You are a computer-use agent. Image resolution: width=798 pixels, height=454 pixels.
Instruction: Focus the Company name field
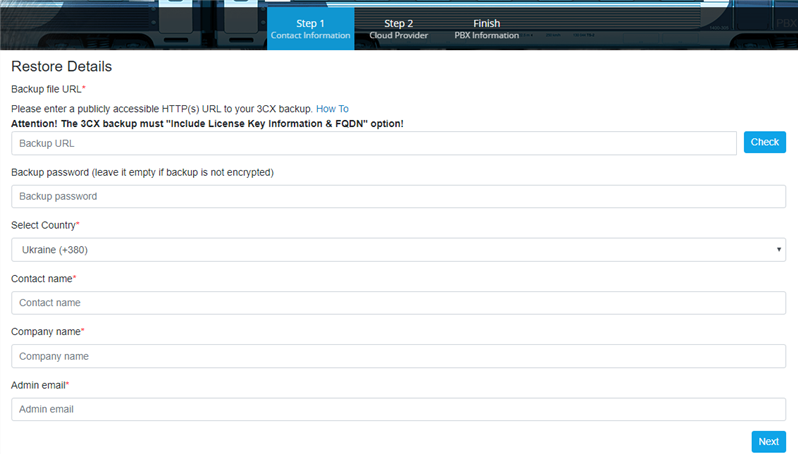pos(398,356)
